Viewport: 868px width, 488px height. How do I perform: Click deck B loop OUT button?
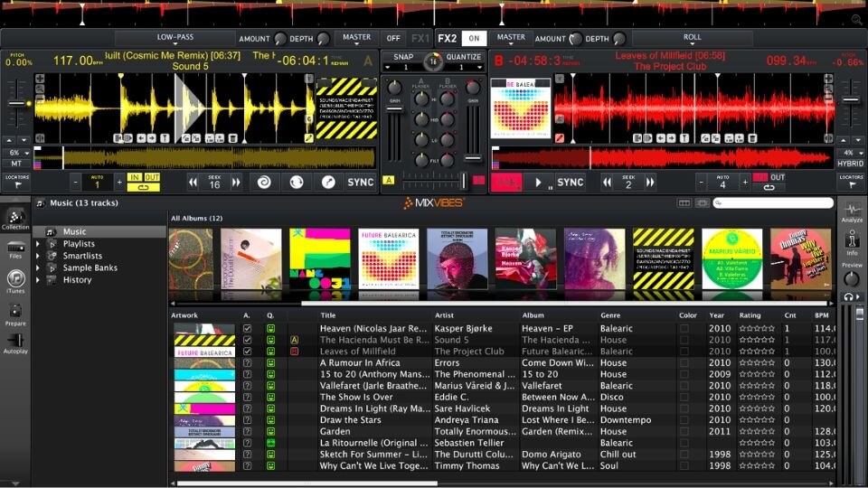click(x=778, y=177)
